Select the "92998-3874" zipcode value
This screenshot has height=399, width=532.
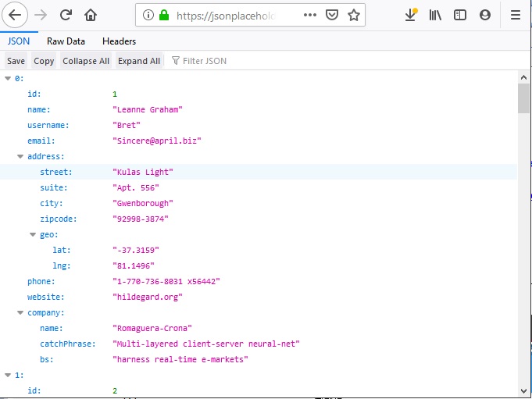pyautogui.click(x=141, y=219)
